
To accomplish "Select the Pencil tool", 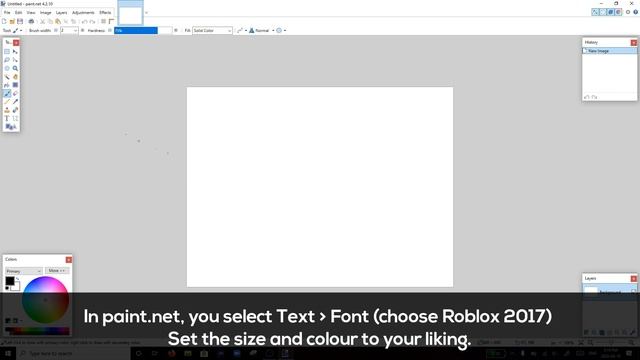I will tap(7, 102).
